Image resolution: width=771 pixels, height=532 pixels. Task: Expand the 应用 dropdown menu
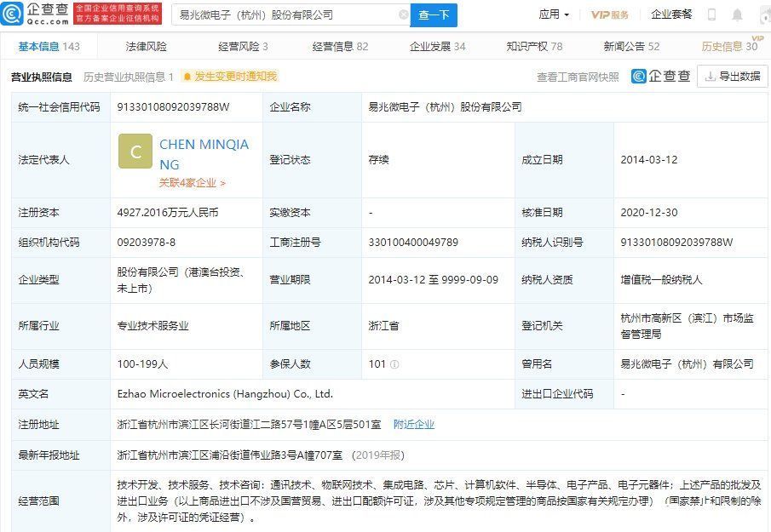click(554, 14)
